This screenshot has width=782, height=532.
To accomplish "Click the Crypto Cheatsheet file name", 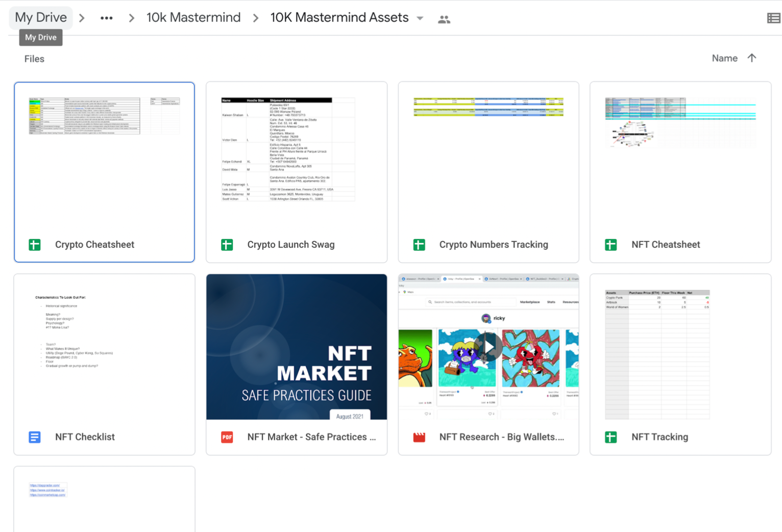I will pos(94,245).
